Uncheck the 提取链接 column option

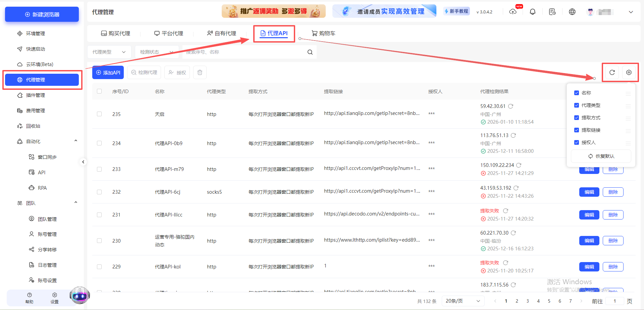click(577, 130)
